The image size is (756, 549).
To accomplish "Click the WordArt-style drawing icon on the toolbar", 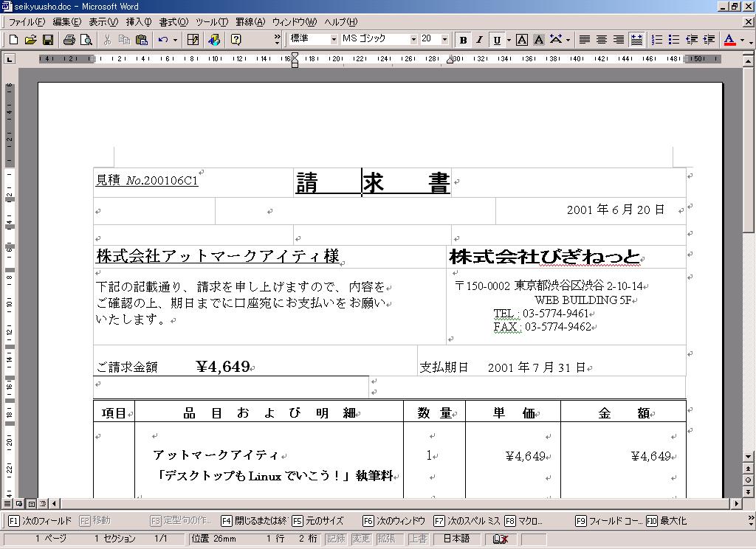I will [x=214, y=40].
